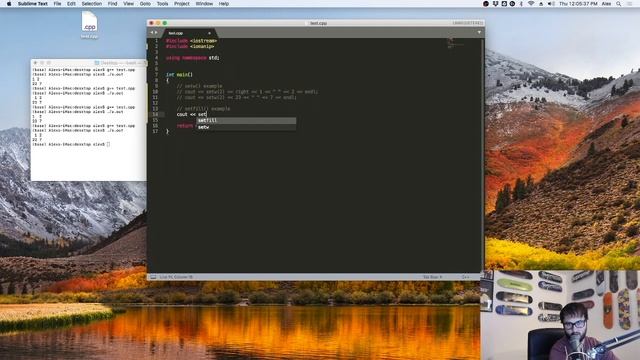
Task: Click the return statement on line 16
Action: (185, 126)
